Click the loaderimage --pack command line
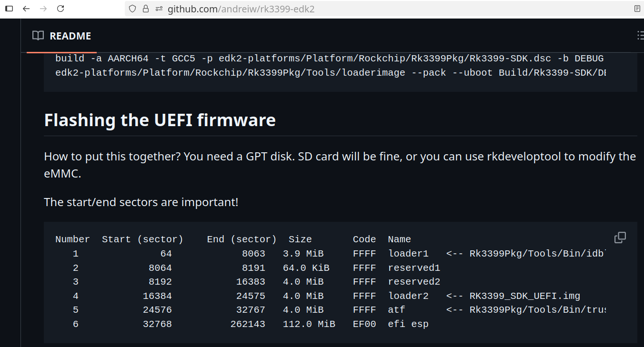644x347 pixels. click(x=329, y=73)
